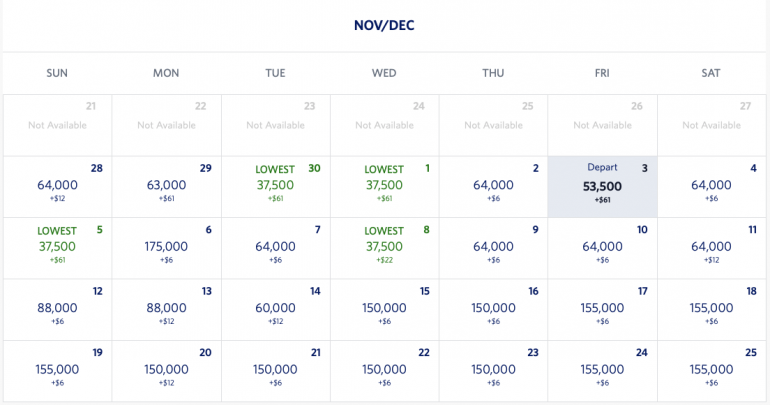This screenshot has height=405, width=770.
Task: Select December 17 fare 155,000
Action: (602, 308)
